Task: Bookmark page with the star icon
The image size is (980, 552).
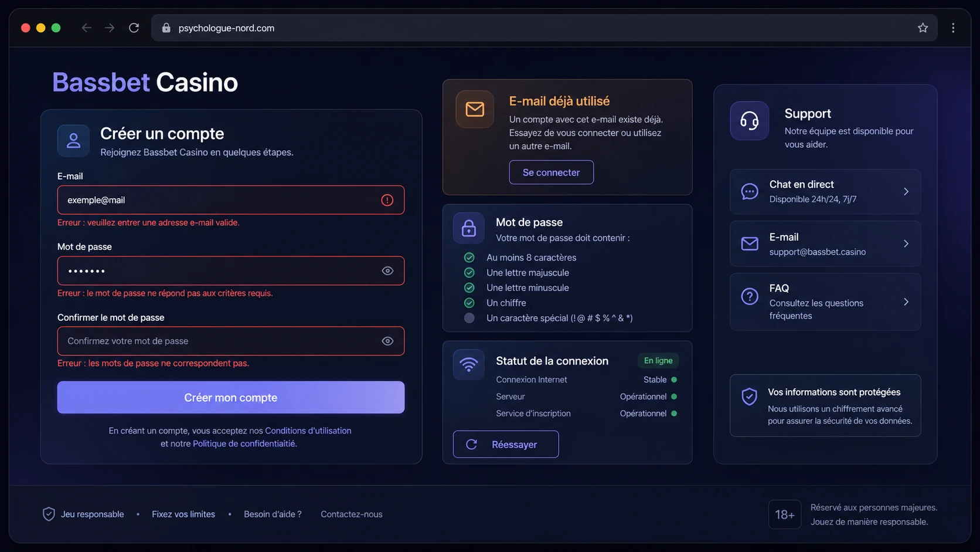Action: pos(923,28)
